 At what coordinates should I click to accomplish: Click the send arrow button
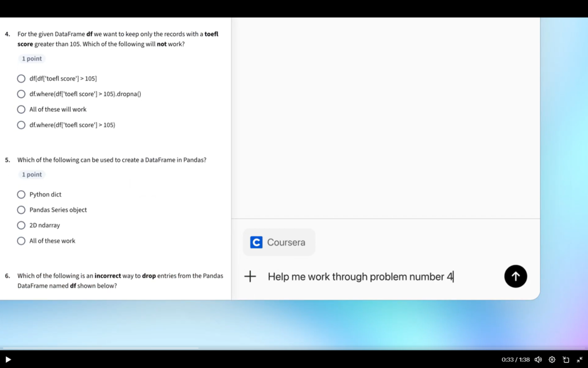pyautogui.click(x=515, y=277)
